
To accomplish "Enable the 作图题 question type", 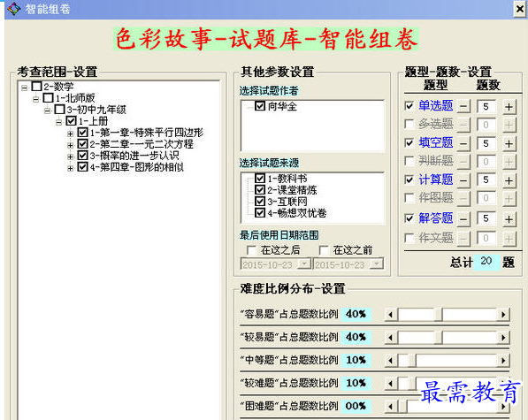I will point(409,197).
